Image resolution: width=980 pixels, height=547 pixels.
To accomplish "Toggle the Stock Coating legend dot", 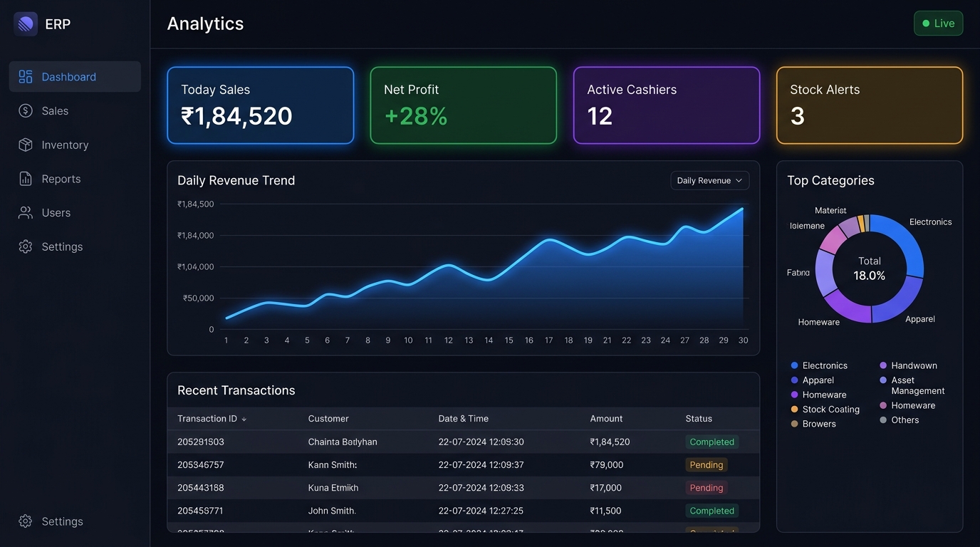I will pyautogui.click(x=794, y=410).
